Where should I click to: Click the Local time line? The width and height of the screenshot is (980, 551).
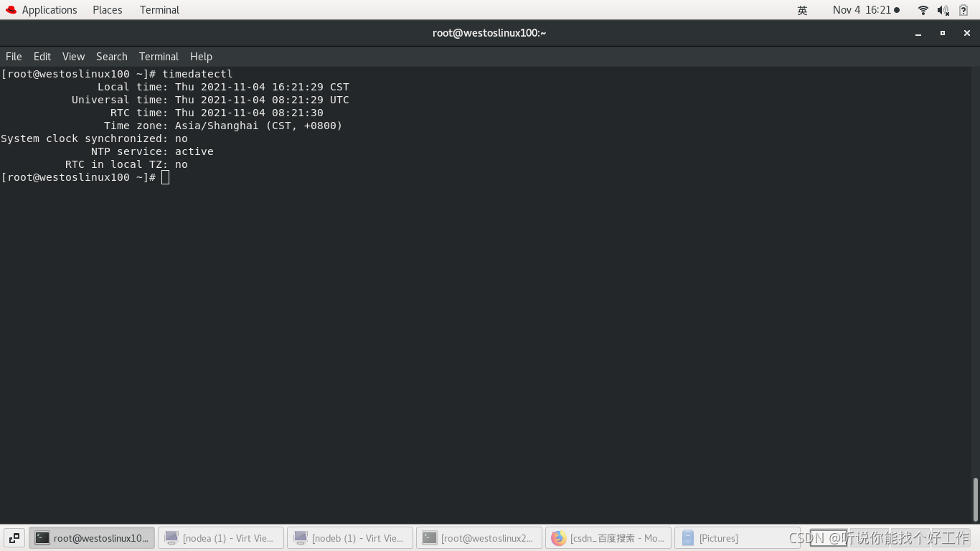point(223,87)
